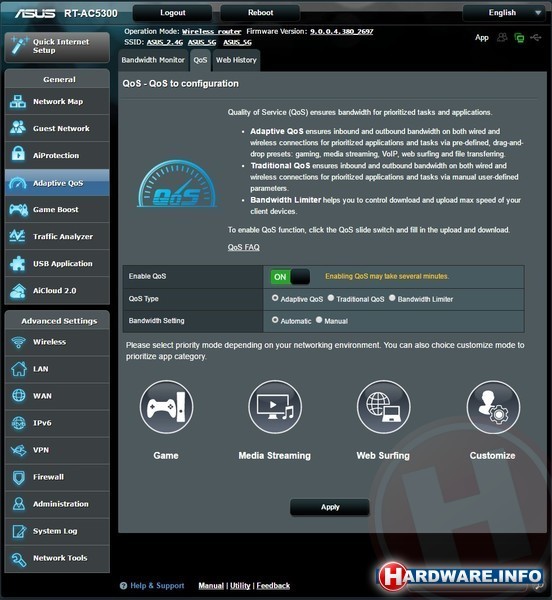Open the Feedback link in footer
This screenshot has height=600, width=552.
[x=273, y=585]
